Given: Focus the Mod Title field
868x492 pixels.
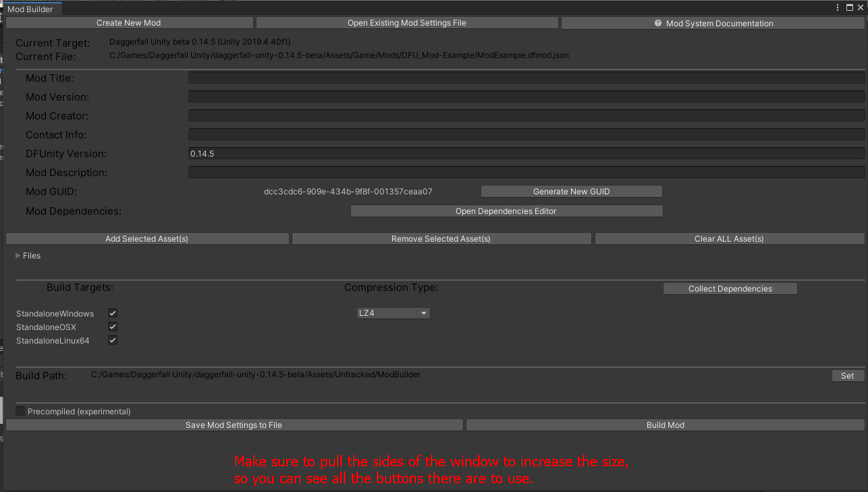Looking at the screenshot, I should click(526, 78).
